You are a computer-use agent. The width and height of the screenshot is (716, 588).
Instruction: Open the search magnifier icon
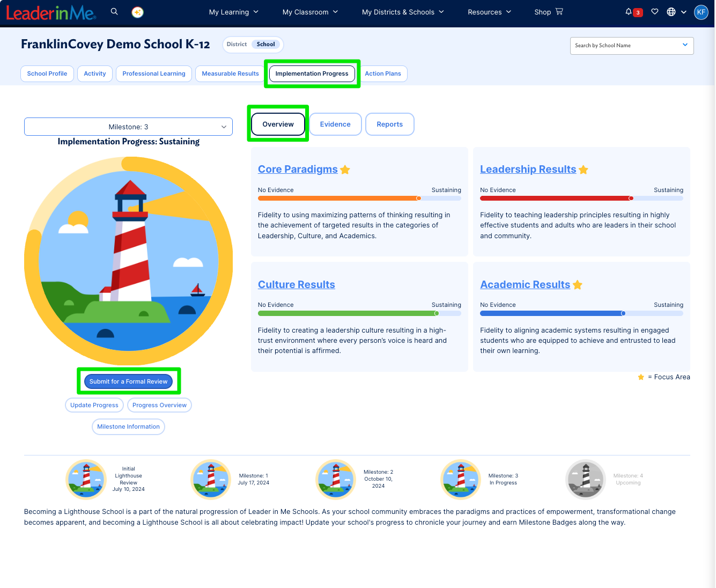(114, 11)
